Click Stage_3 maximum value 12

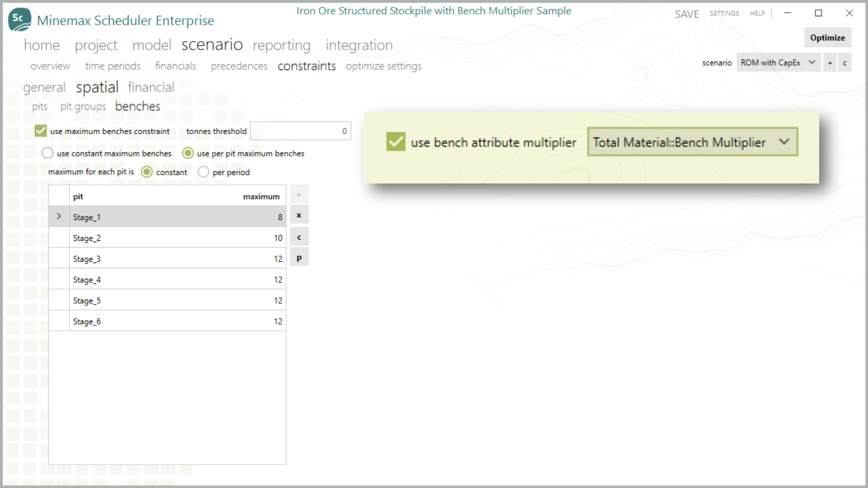click(278, 258)
